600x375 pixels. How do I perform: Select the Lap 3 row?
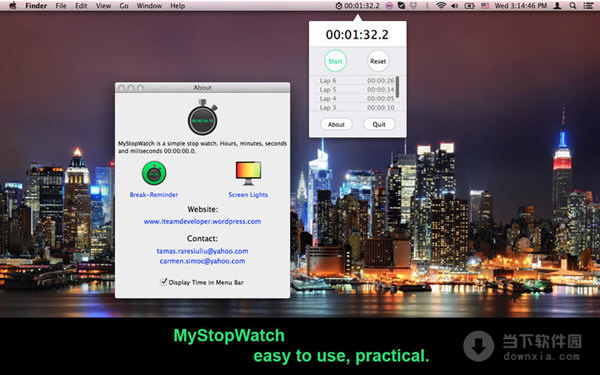357,108
